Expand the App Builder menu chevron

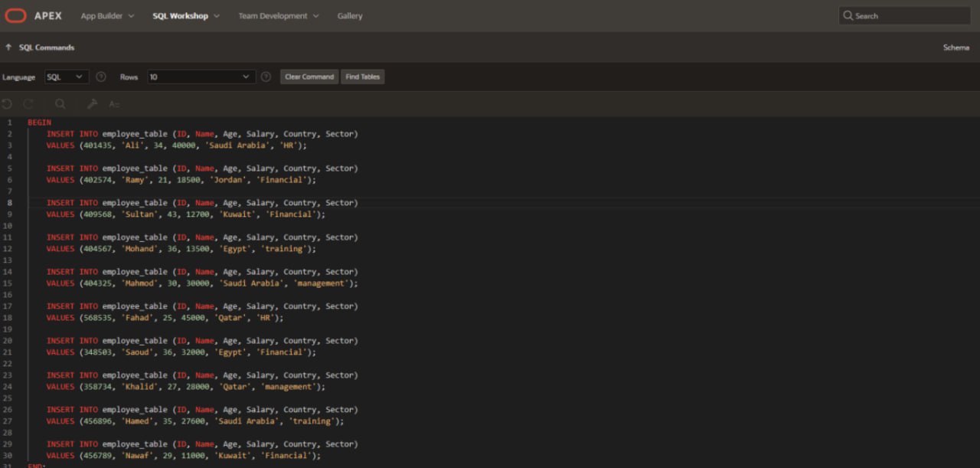pos(131,16)
